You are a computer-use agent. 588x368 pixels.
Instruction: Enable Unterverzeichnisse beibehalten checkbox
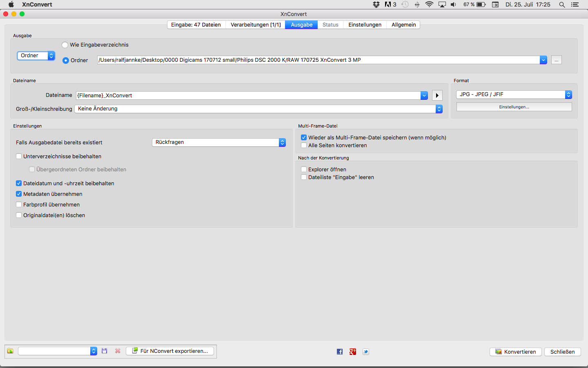coord(19,156)
